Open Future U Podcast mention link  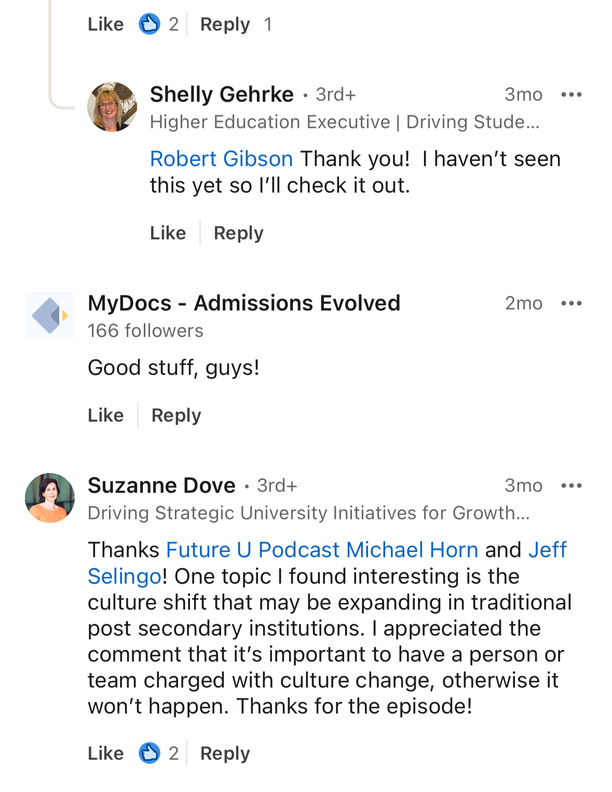[252, 550]
